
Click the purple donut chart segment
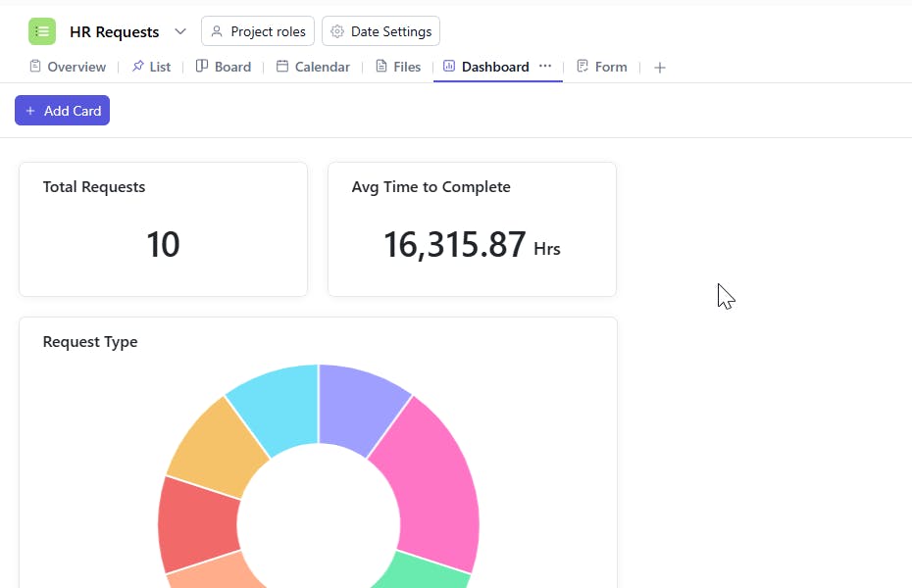[x=357, y=402]
